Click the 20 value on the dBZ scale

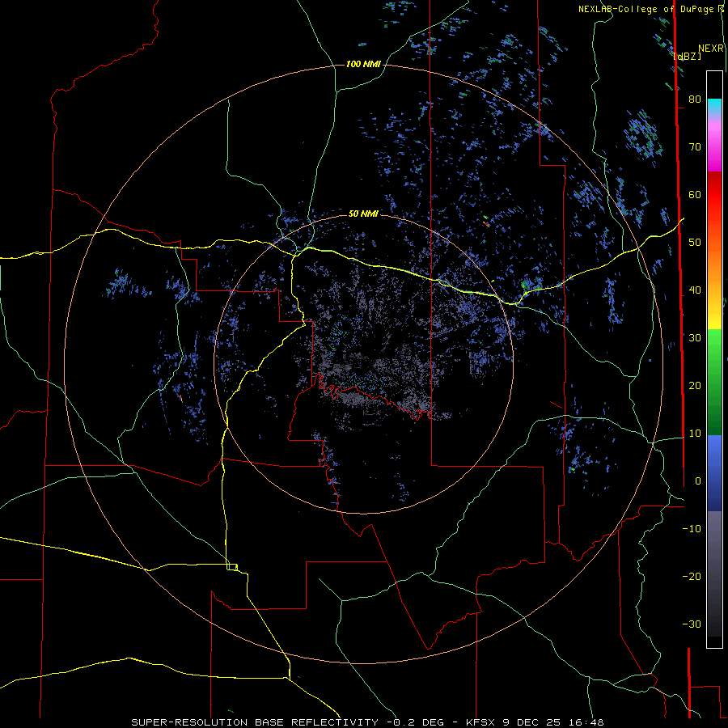pyautogui.click(x=695, y=386)
